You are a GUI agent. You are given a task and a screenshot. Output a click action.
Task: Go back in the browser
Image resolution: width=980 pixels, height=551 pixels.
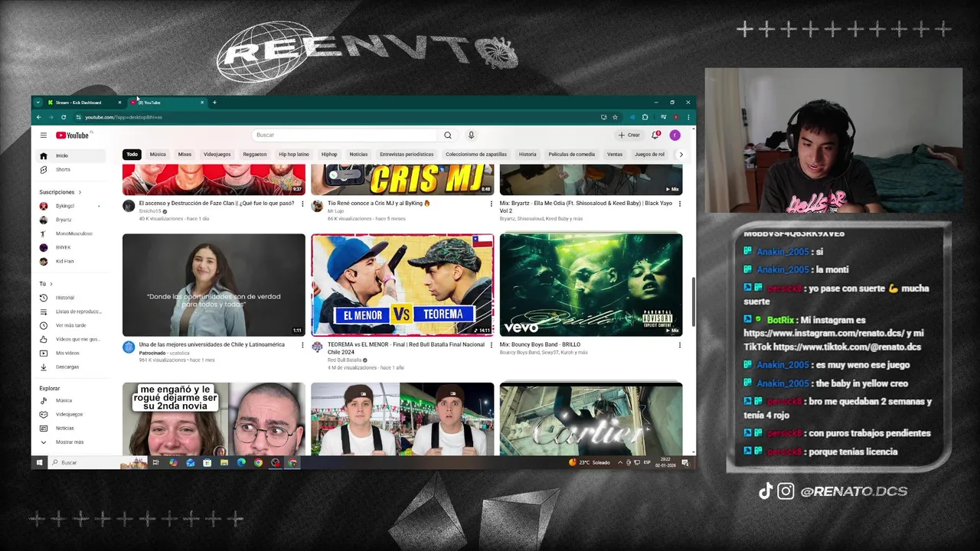pos(38,117)
